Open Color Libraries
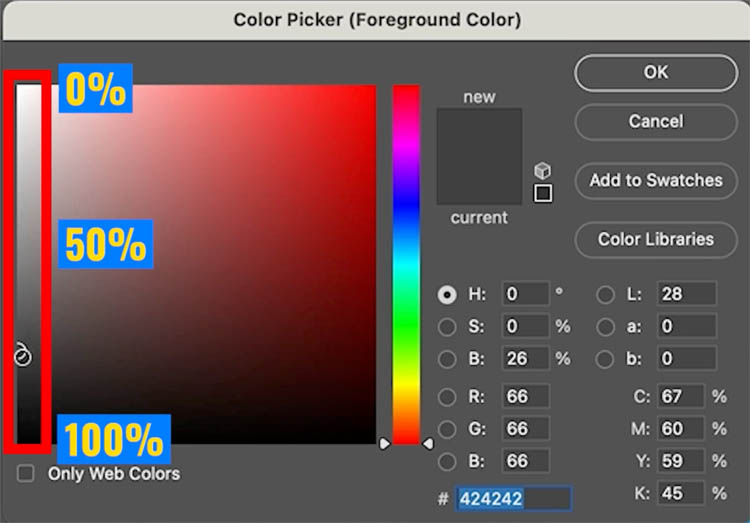This screenshot has width=750, height=523. [x=656, y=239]
